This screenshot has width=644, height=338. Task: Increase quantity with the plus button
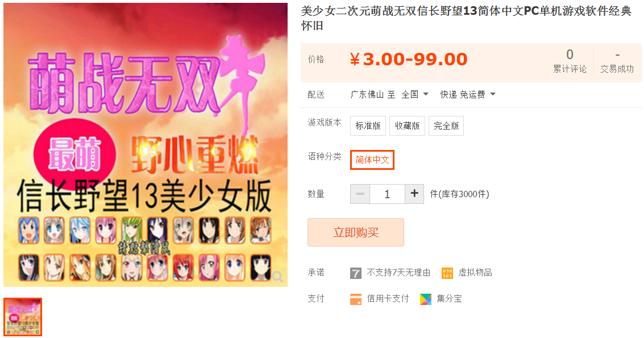[414, 194]
